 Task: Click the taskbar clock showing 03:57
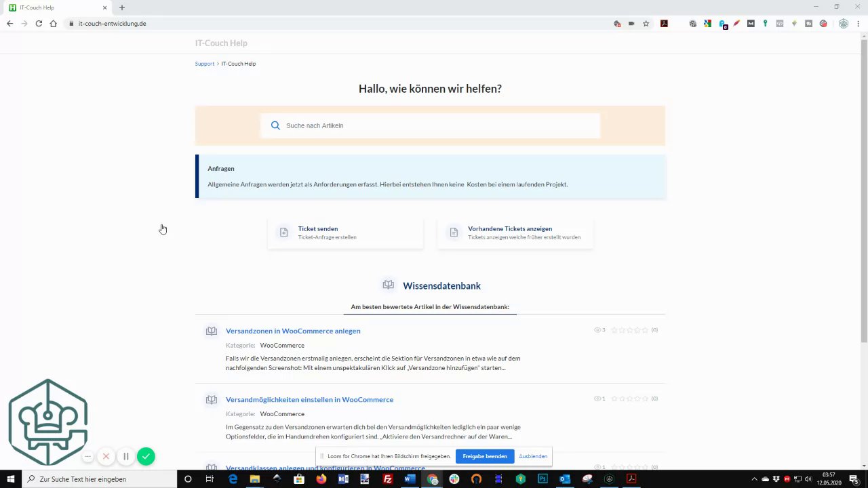[x=828, y=479]
